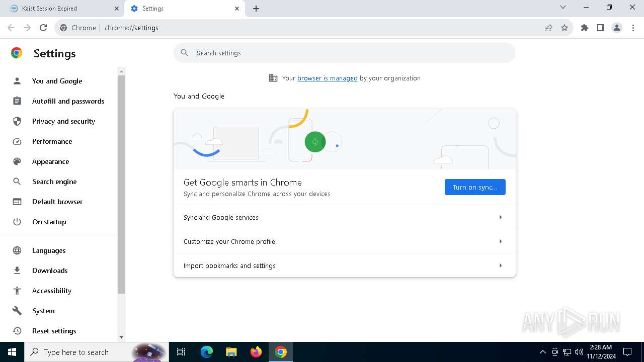Click the System wrench icon

coord(17,311)
